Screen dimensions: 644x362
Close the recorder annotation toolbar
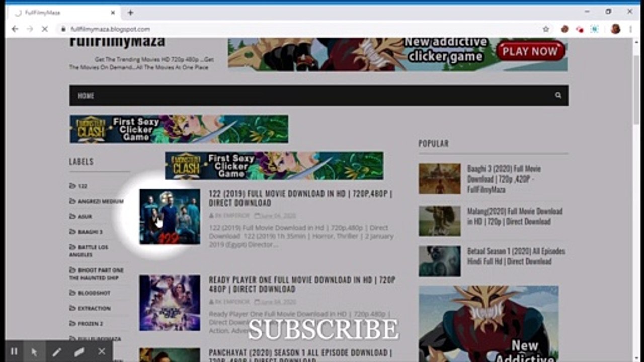click(x=101, y=351)
